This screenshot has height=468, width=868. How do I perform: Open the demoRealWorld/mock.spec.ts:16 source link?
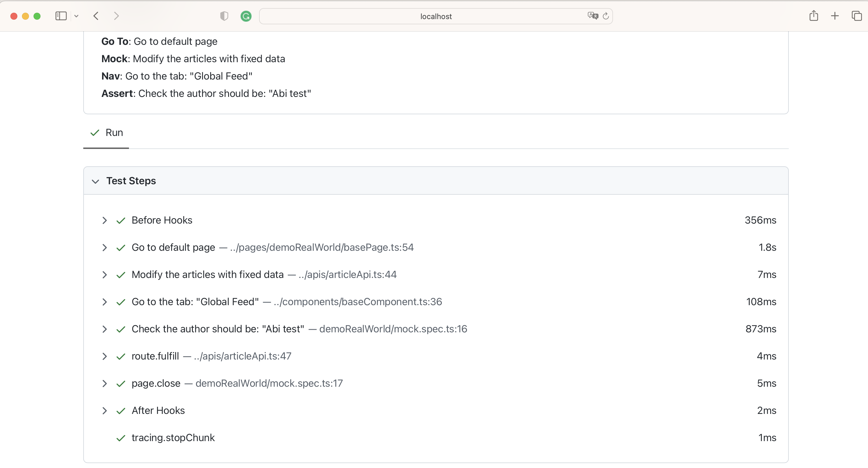(x=393, y=329)
